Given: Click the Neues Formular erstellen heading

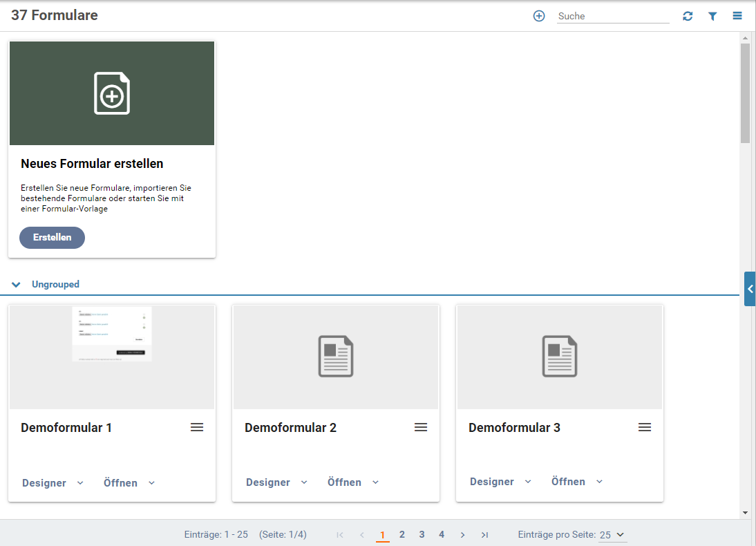Looking at the screenshot, I should (x=92, y=164).
